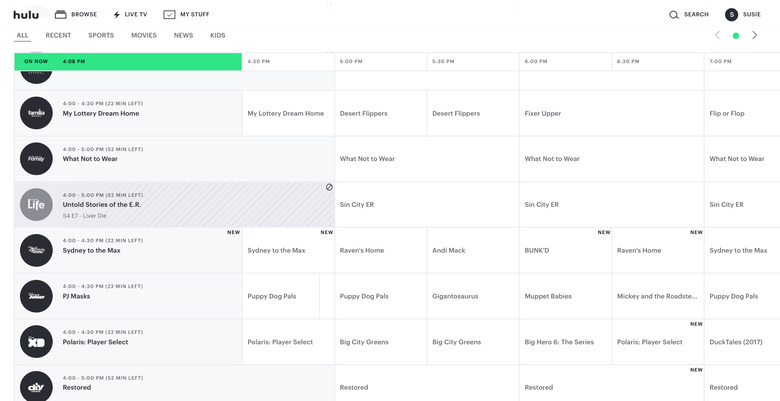This screenshot has width=780, height=401.
Task: Click the green On Now time bar
Action: click(128, 61)
